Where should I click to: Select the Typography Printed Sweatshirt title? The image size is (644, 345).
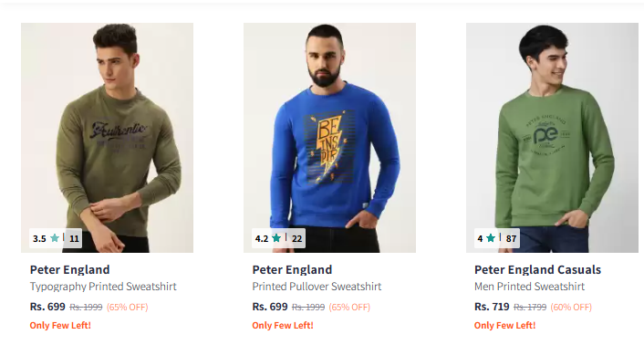point(103,287)
